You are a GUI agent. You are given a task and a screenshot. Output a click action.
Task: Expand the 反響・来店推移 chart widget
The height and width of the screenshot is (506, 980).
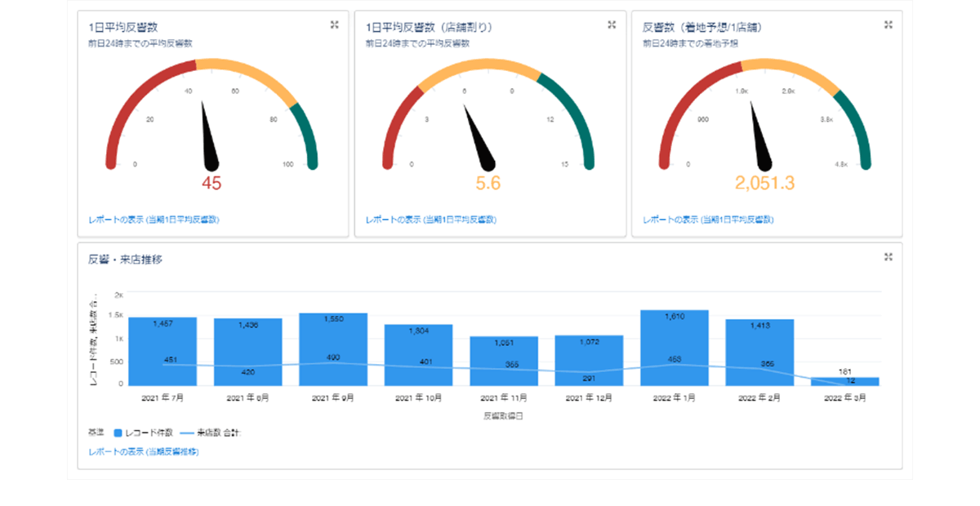888,257
